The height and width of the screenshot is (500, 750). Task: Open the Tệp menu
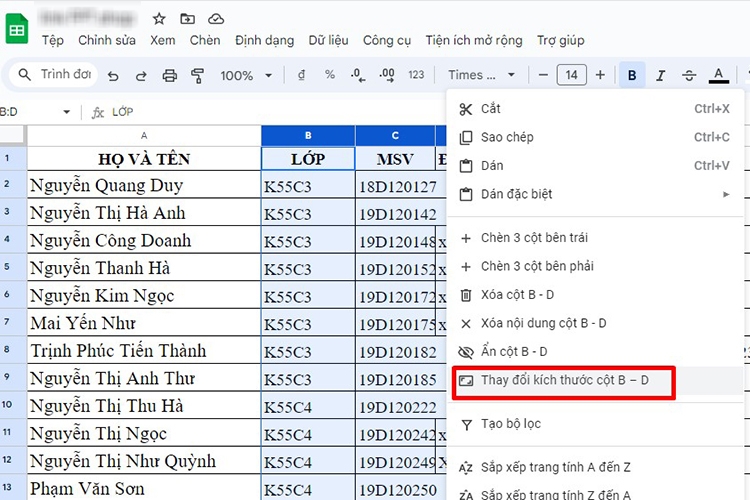tap(53, 40)
